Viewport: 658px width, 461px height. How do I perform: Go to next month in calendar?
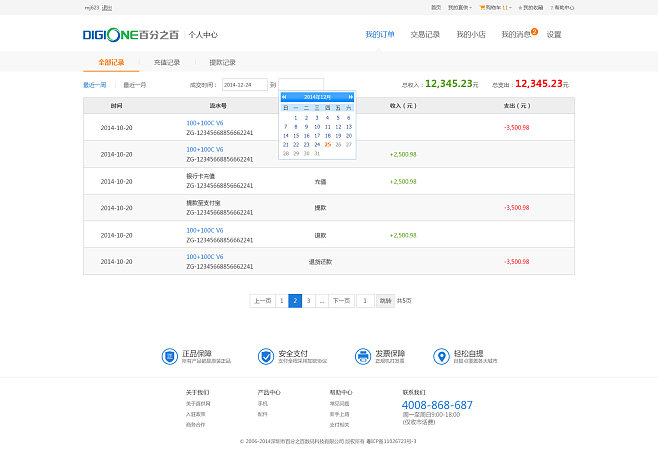350,97
